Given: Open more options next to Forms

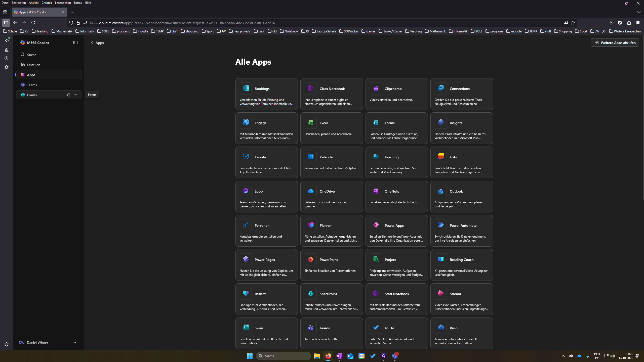Looking at the screenshot, I should 75,95.
